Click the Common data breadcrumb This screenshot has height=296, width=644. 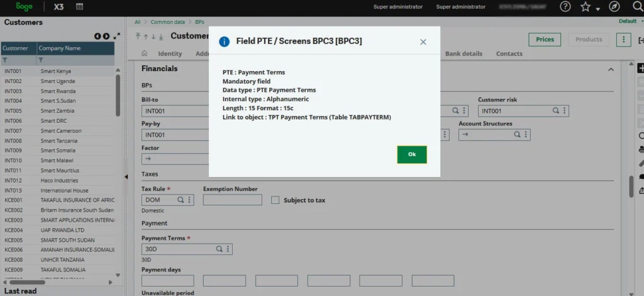point(167,22)
